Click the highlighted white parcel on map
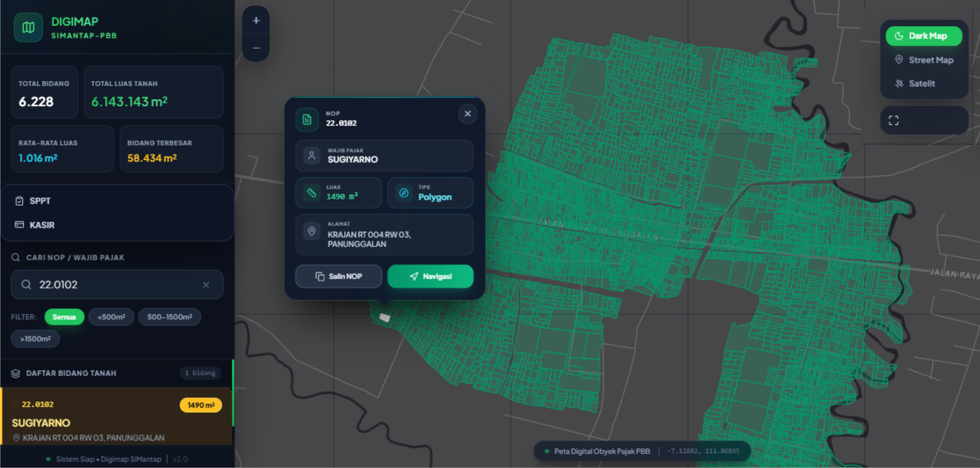The image size is (980, 468). [x=385, y=317]
